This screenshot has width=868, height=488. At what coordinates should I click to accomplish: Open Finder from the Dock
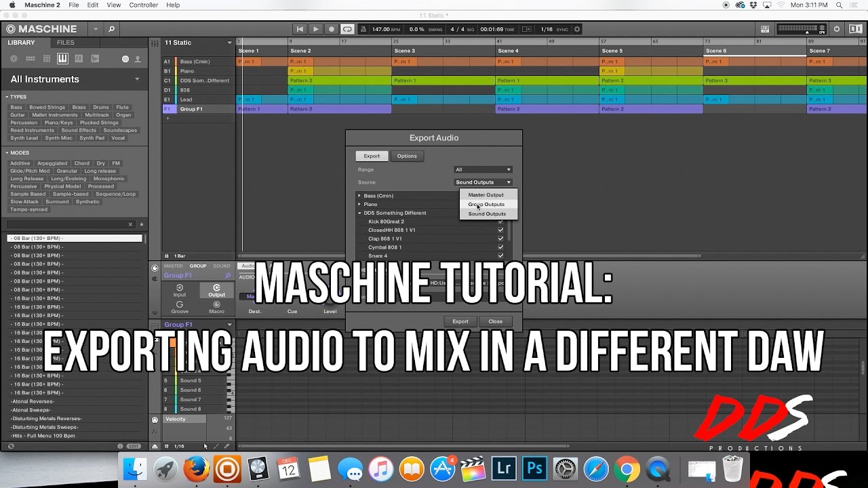coord(136,469)
